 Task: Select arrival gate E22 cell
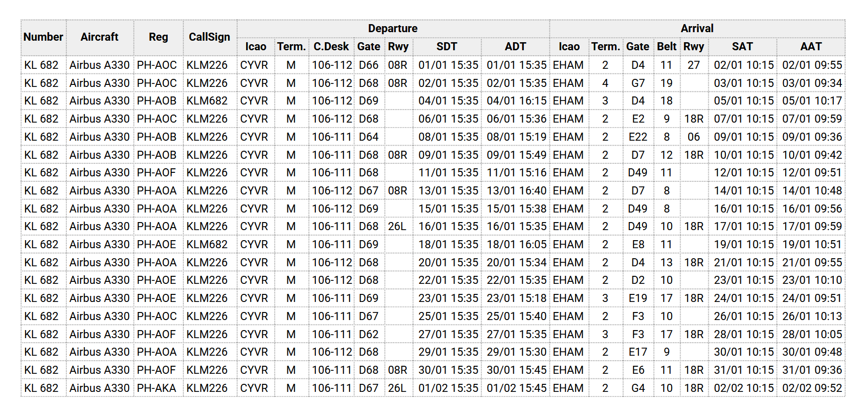[638, 137]
